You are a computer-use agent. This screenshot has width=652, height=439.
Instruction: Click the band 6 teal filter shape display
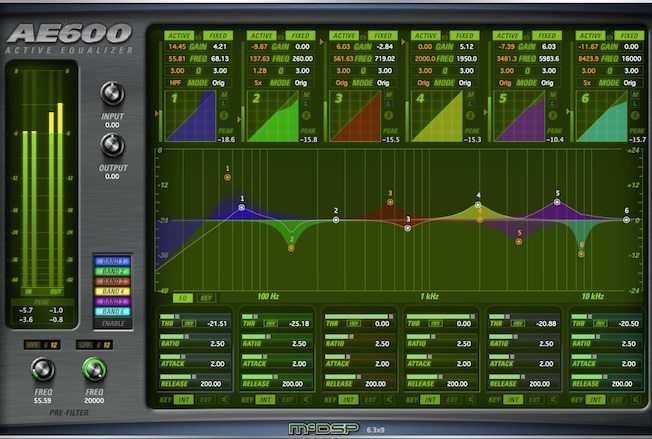pos(600,116)
